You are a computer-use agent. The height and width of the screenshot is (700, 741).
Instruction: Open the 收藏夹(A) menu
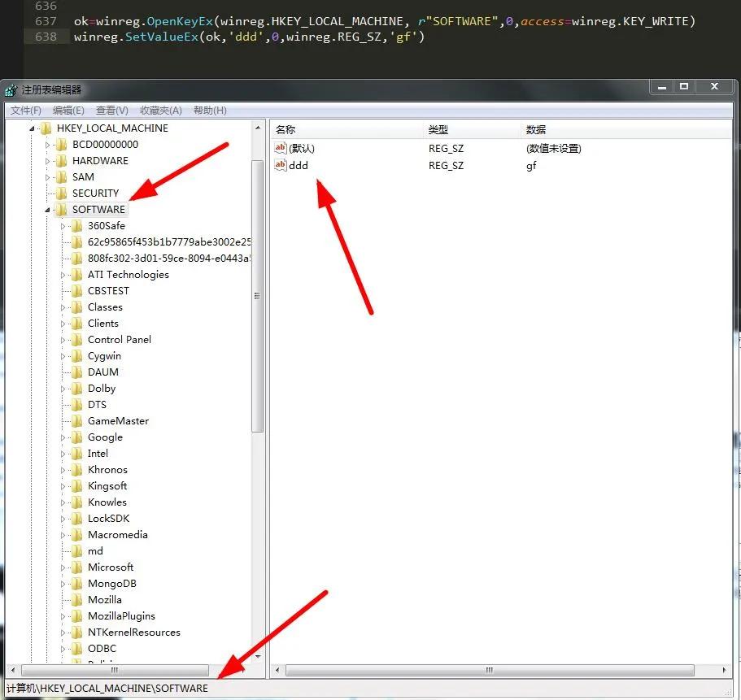pyautogui.click(x=159, y=110)
